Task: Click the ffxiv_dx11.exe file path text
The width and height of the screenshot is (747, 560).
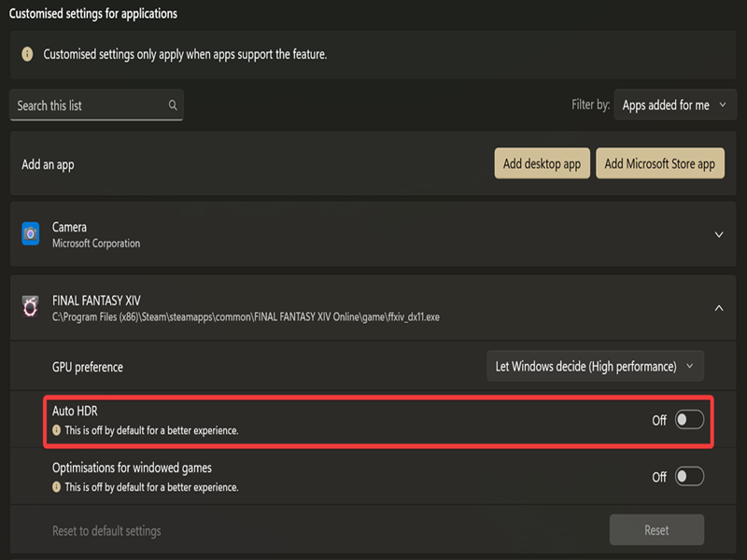Action: [x=246, y=316]
